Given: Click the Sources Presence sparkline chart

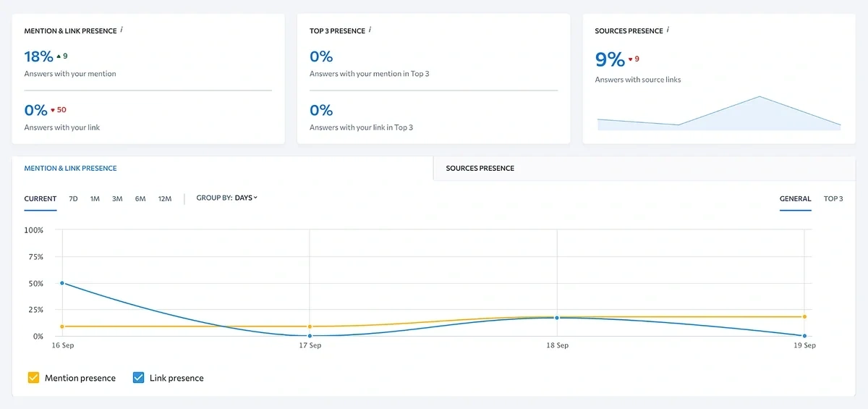Looking at the screenshot, I should (x=719, y=114).
